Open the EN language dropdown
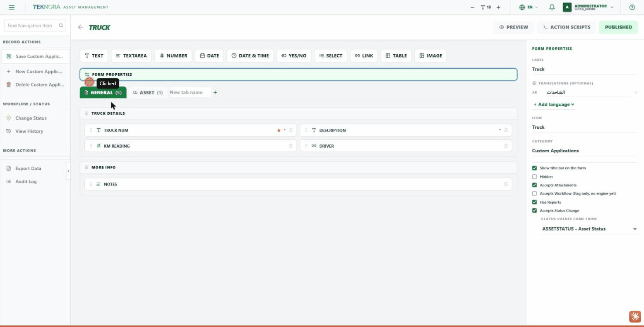Viewport: 644px width, 327px height. tap(529, 7)
